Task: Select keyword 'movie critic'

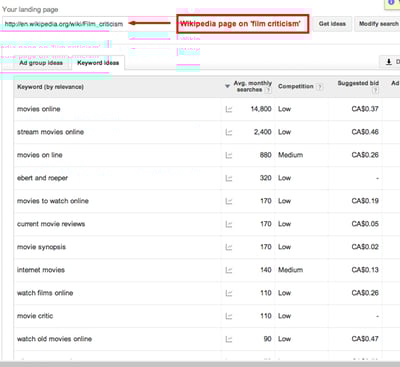Action: 35,316
